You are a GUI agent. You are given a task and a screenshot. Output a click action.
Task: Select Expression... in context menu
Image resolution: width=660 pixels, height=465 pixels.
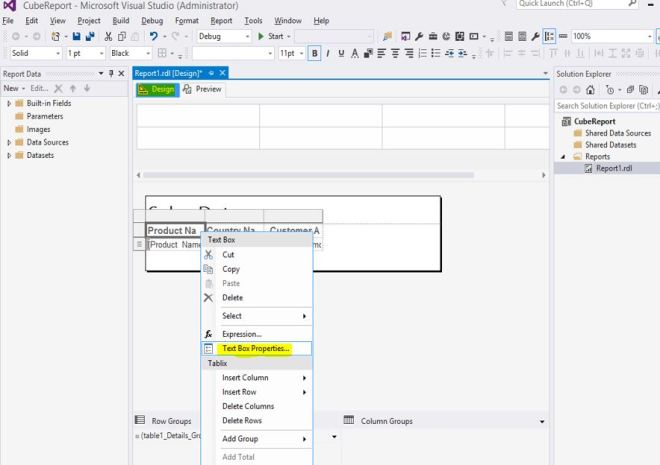(x=242, y=333)
